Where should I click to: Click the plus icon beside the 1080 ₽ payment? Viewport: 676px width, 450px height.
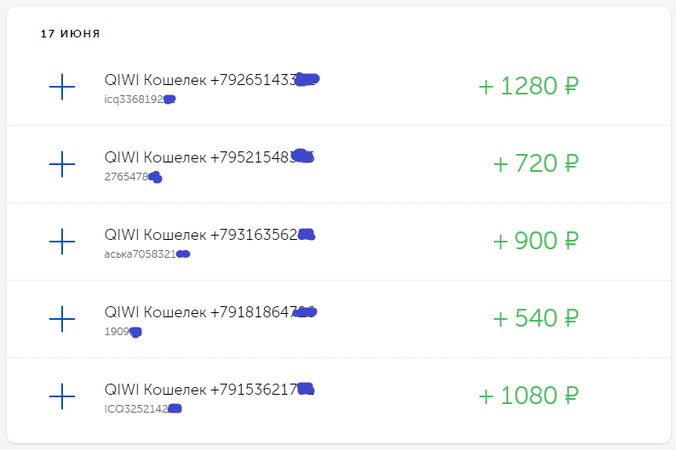point(62,396)
